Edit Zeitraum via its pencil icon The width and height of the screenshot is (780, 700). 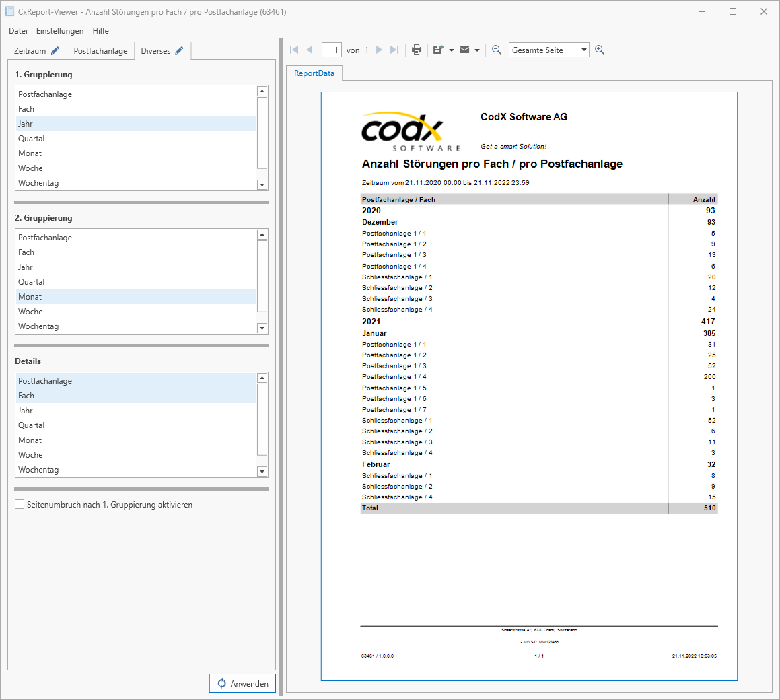[x=55, y=50]
